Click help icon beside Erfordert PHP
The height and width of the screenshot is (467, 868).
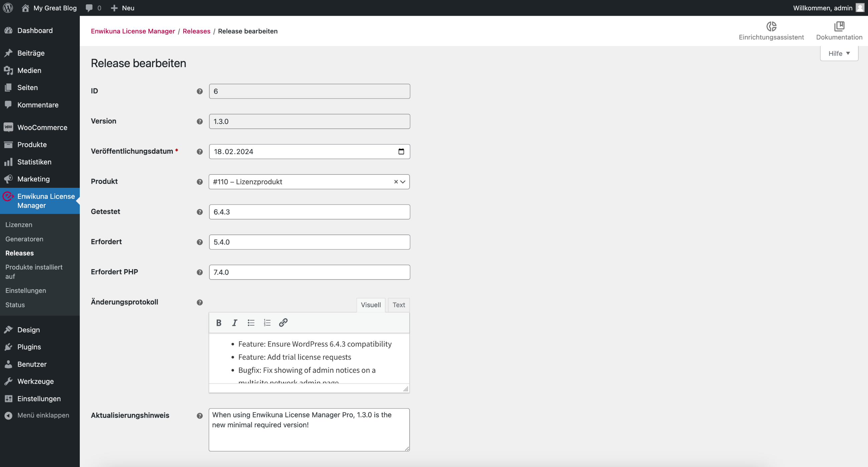coord(200,272)
